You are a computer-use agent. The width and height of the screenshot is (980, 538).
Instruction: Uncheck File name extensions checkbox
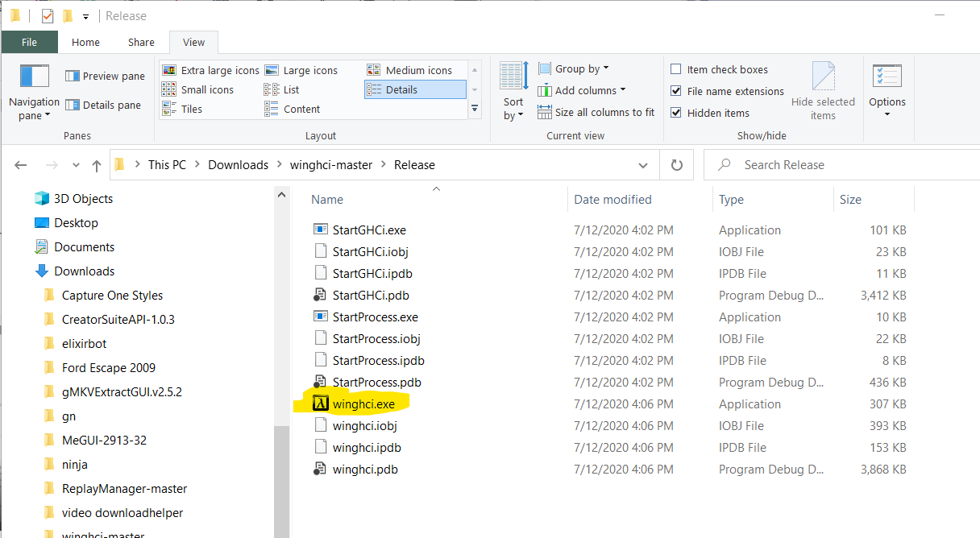676,92
